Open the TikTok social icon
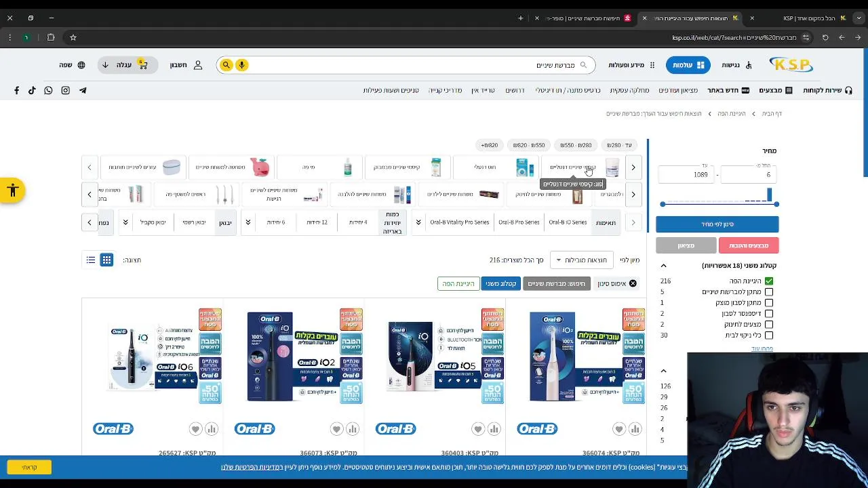The image size is (868, 488). 32,90
